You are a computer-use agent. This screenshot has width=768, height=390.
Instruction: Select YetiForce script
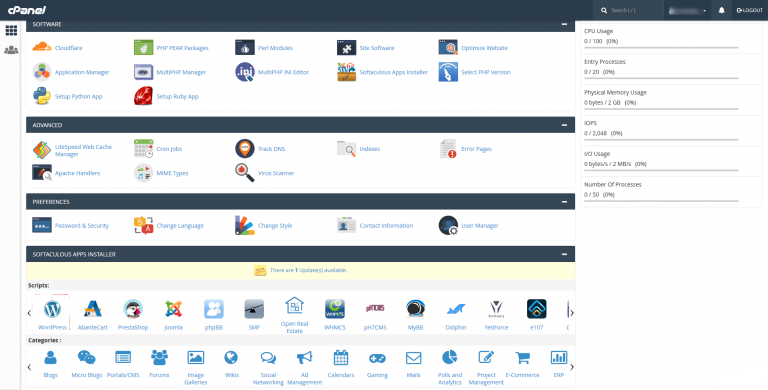coord(496,314)
